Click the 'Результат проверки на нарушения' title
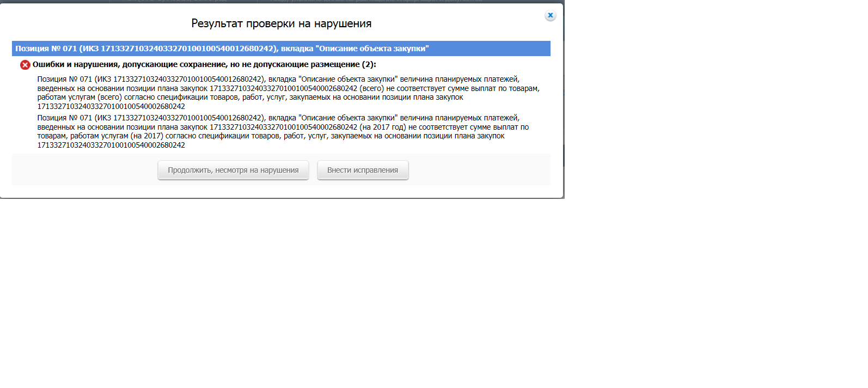Screen dimensions: 868x388 (x=281, y=23)
